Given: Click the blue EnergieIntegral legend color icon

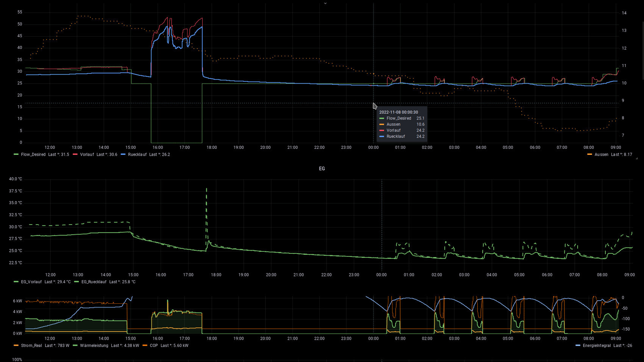Looking at the screenshot, I should [578, 345].
